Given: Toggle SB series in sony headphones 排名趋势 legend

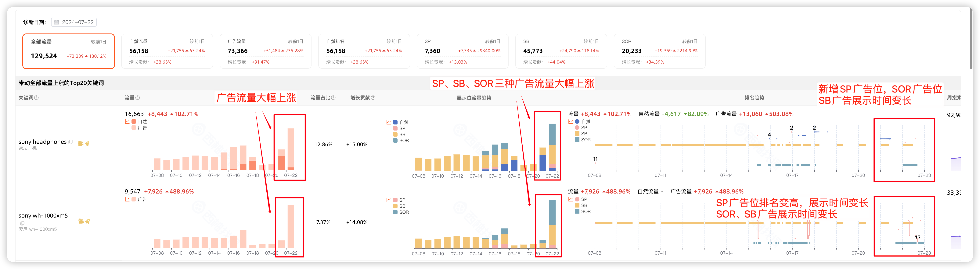Looking at the screenshot, I should (581, 134).
